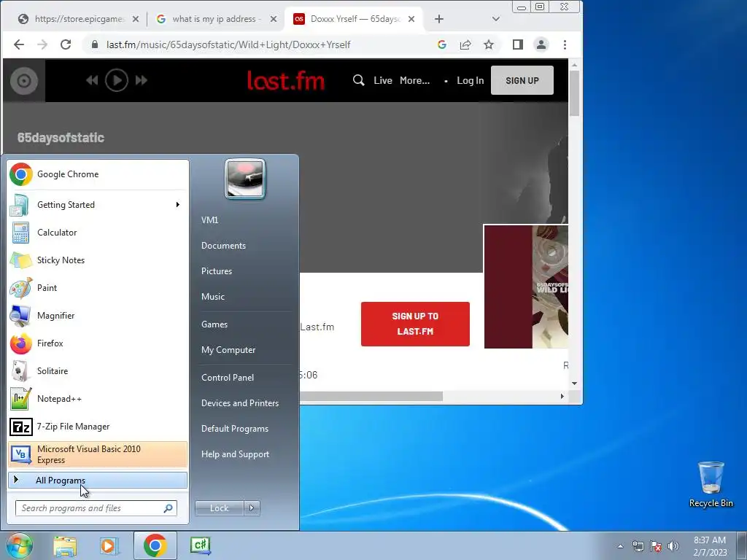
Task: Launch Firefox from Start menu
Action: (98, 343)
